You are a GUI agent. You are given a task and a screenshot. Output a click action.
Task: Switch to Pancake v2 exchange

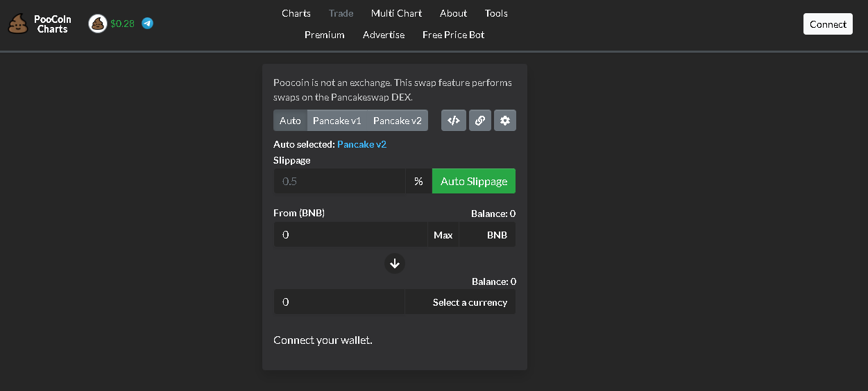(397, 121)
